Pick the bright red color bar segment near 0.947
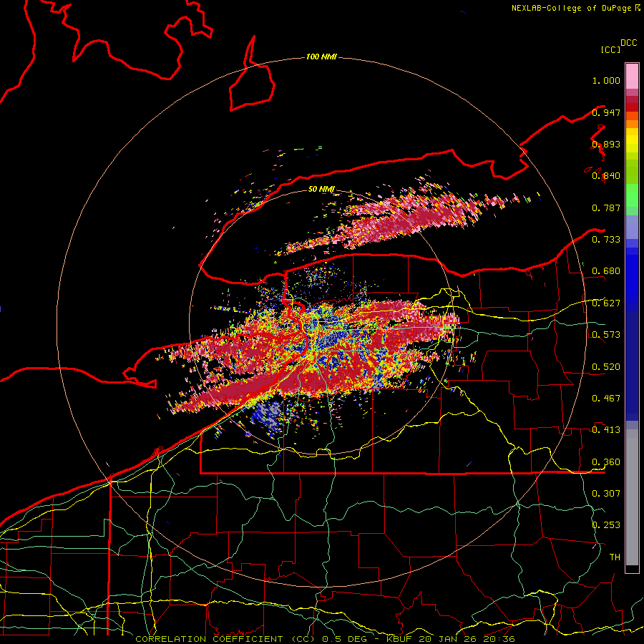 coord(632,107)
